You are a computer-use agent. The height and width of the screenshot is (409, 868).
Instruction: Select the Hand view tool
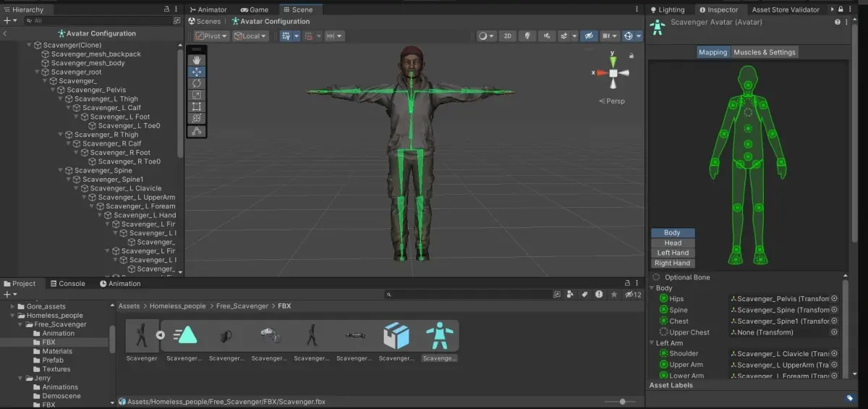pos(197,60)
